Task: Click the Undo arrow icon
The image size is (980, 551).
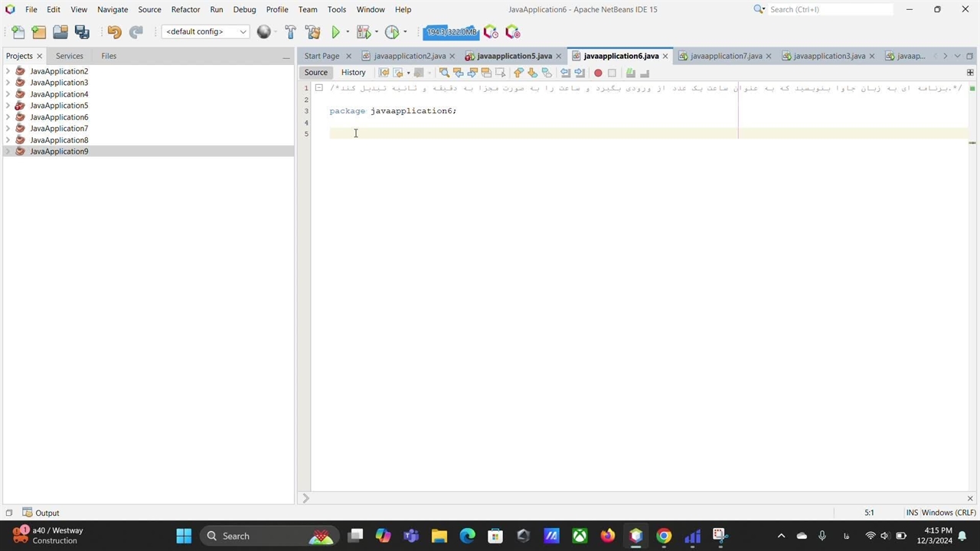Action: (x=114, y=32)
